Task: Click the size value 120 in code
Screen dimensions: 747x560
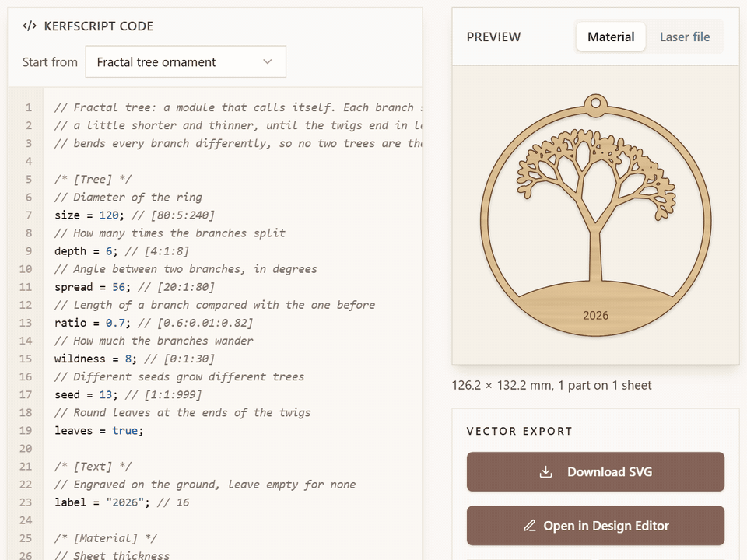Action: click(109, 215)
